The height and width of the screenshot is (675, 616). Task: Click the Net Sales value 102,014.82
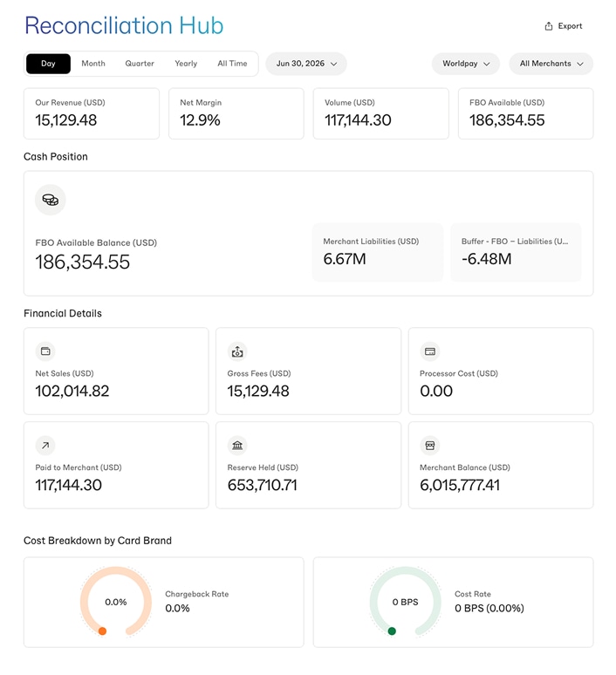click(72, 391)
